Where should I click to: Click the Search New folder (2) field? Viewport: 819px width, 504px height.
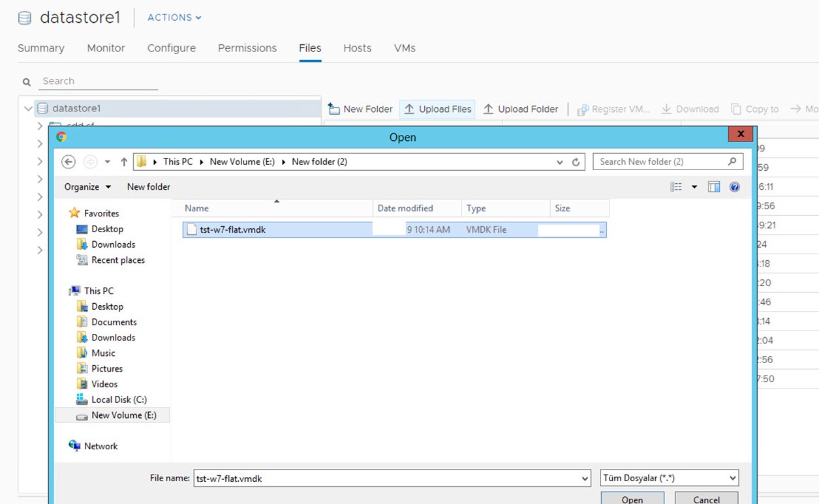[662, 162]
